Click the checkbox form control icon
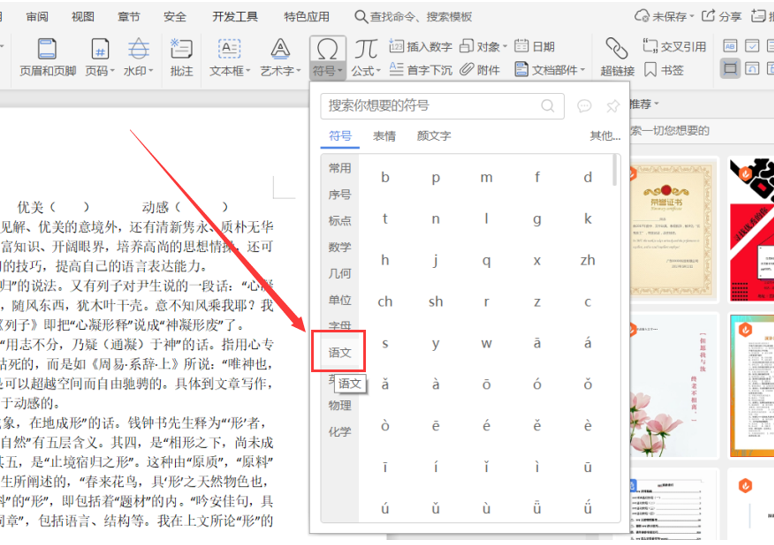This screenshot has width=774, height=545. click(x=752, y=46)
